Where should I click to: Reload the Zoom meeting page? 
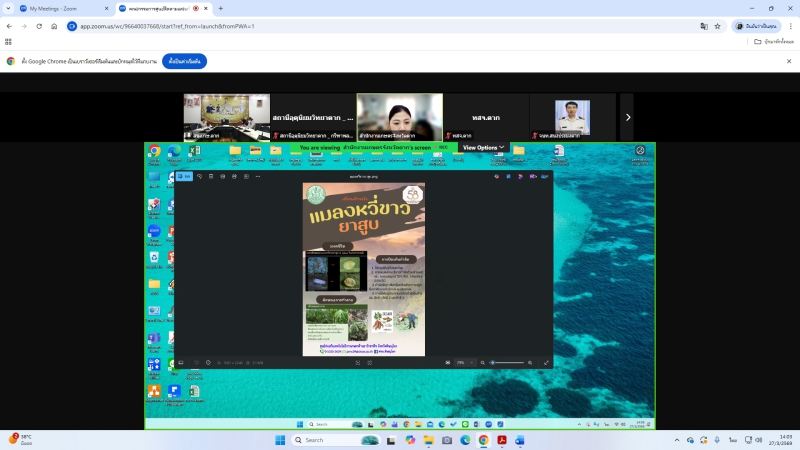(39, 26)
